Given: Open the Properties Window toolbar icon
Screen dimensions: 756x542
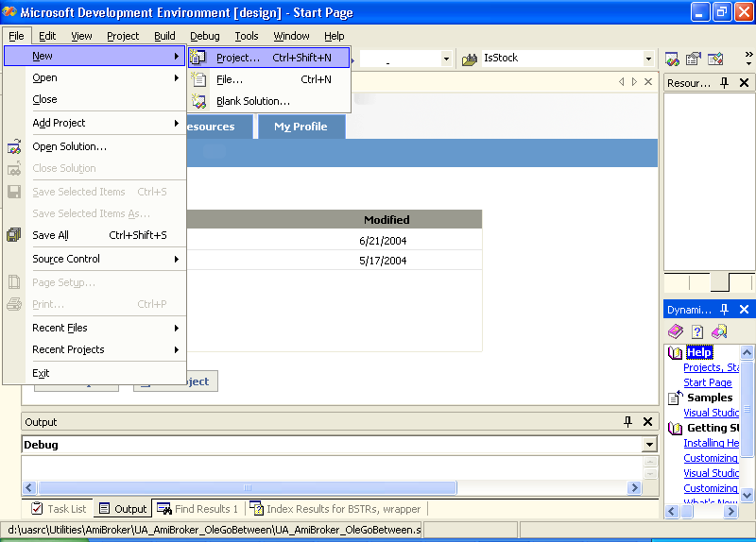Looking at the screenshot, I should (694, 59).
